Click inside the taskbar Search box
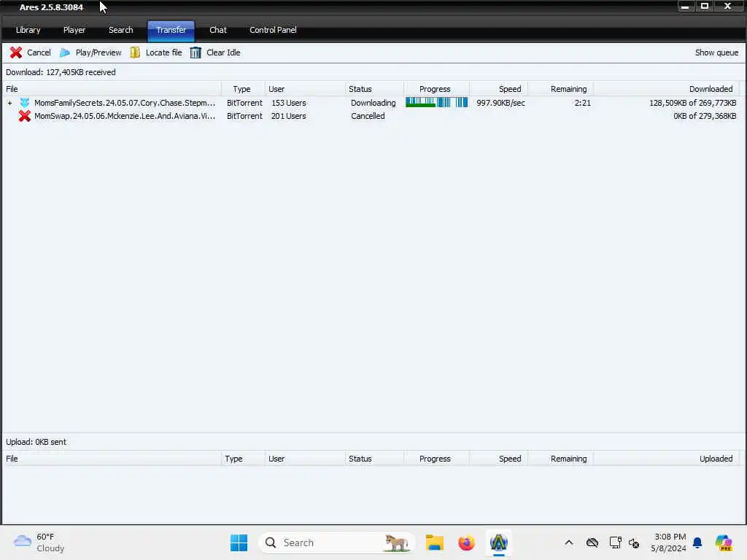This screenshot has height=560, width=747. [x=337, y=542]
